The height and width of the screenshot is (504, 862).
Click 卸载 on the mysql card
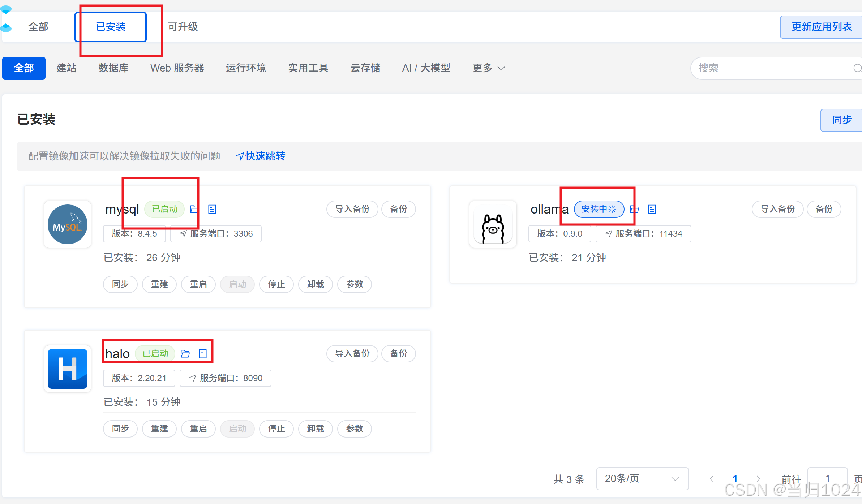coord(316,284)
